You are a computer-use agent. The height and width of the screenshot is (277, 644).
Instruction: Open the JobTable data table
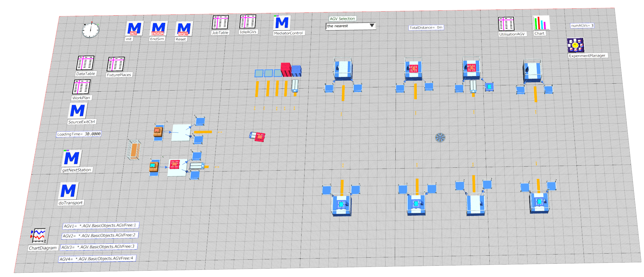[220, 22]
